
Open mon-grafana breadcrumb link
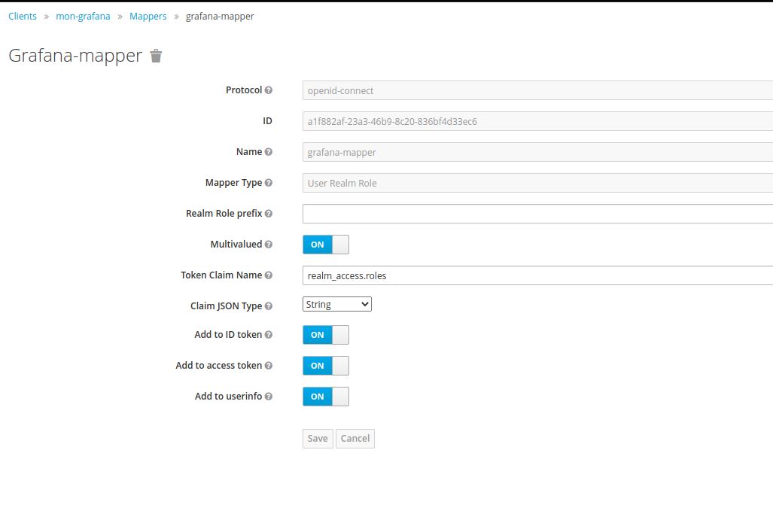pyautogui.click(x=84, y=17)
